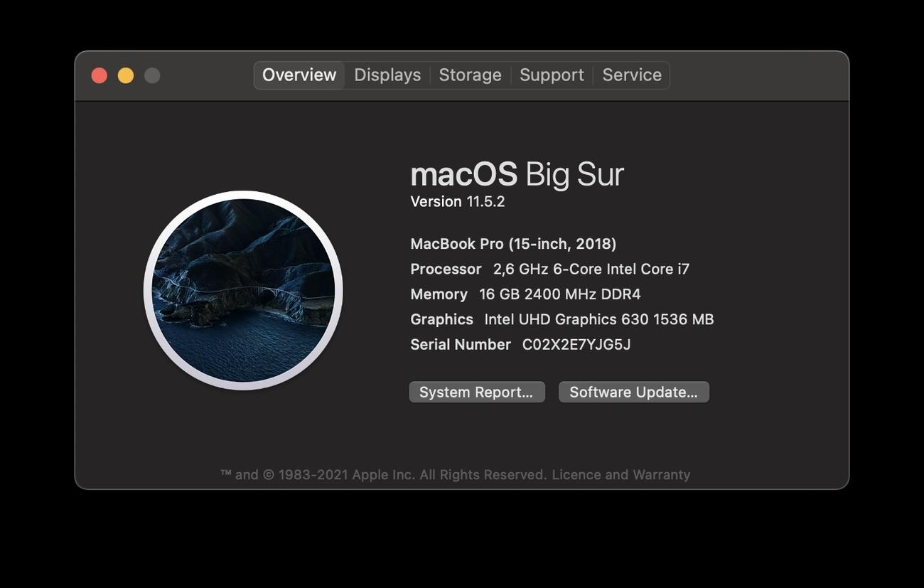This screenshot has height=588, width=924.
Task: Click the Version 11.5.2 text
Action: 458,201
